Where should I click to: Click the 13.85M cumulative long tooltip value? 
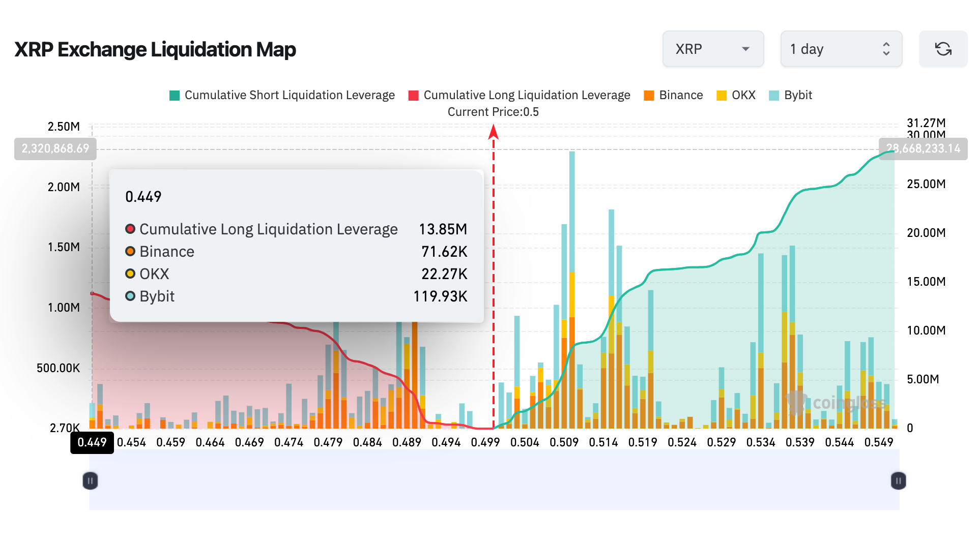coord(443,229)
